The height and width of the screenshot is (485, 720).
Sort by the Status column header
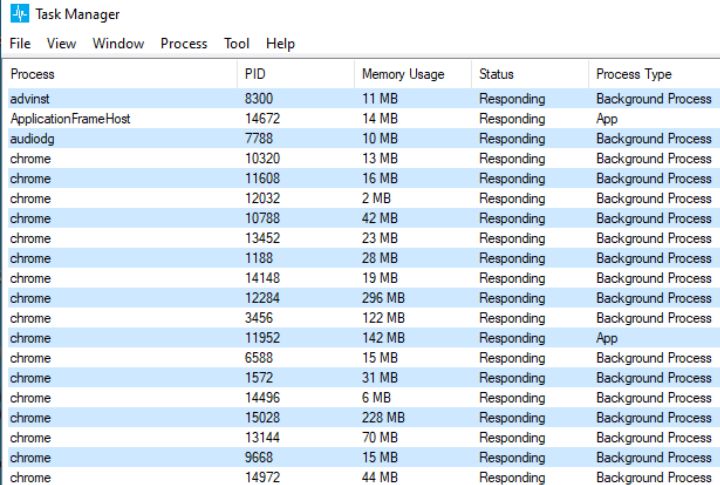click(496, 74)
